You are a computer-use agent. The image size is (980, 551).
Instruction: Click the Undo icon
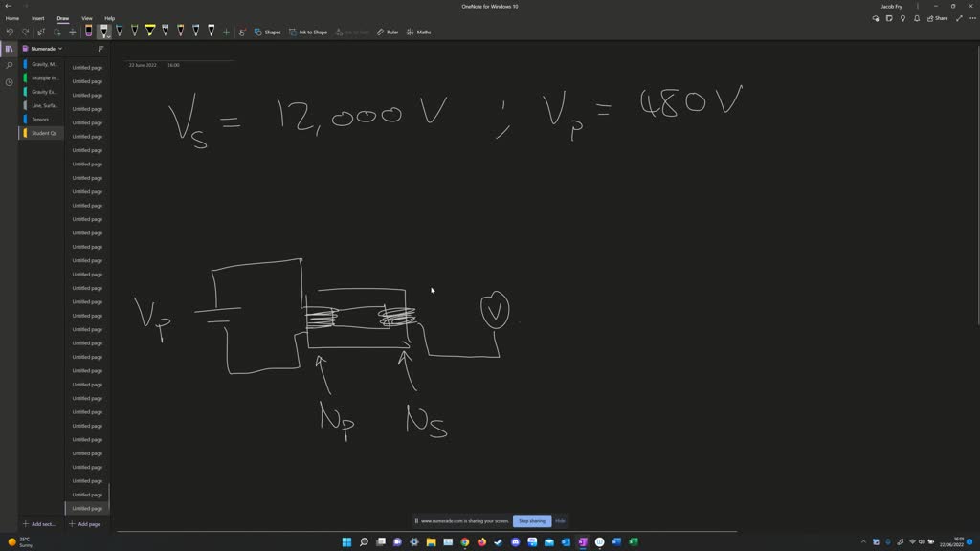click(x=11, y=32)
